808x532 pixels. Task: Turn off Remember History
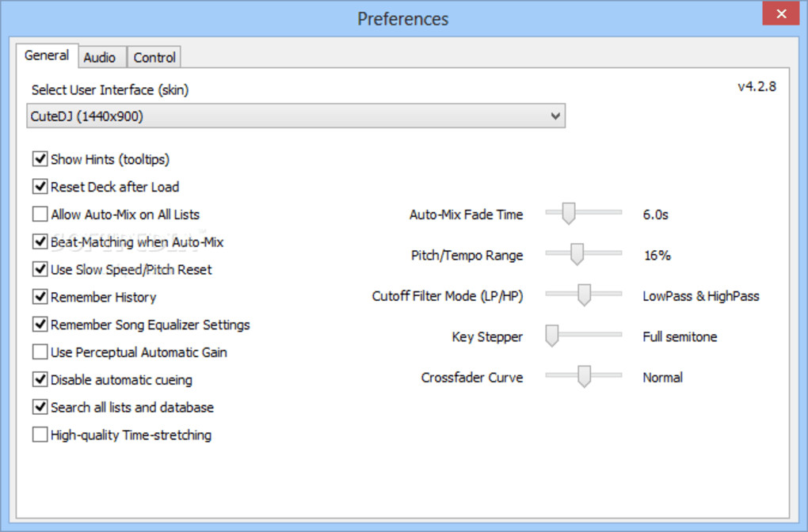[x=40, y=298]
